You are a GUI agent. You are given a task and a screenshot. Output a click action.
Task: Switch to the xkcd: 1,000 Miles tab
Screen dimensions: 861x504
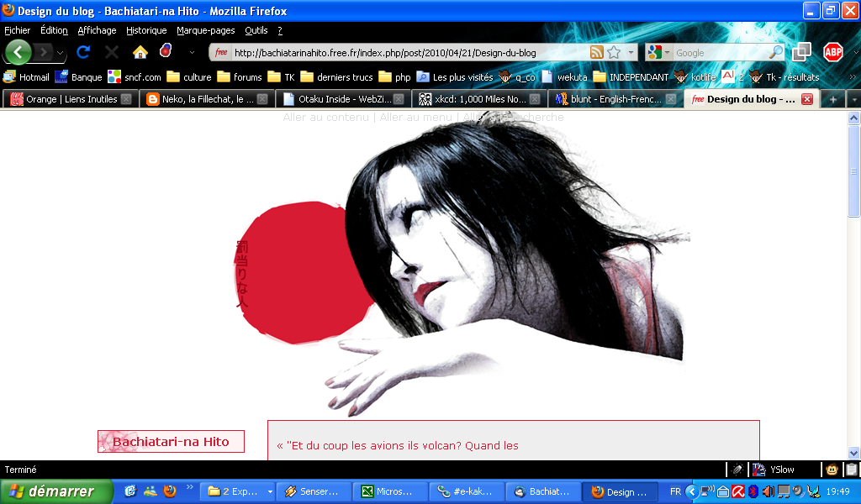(480, 99)
